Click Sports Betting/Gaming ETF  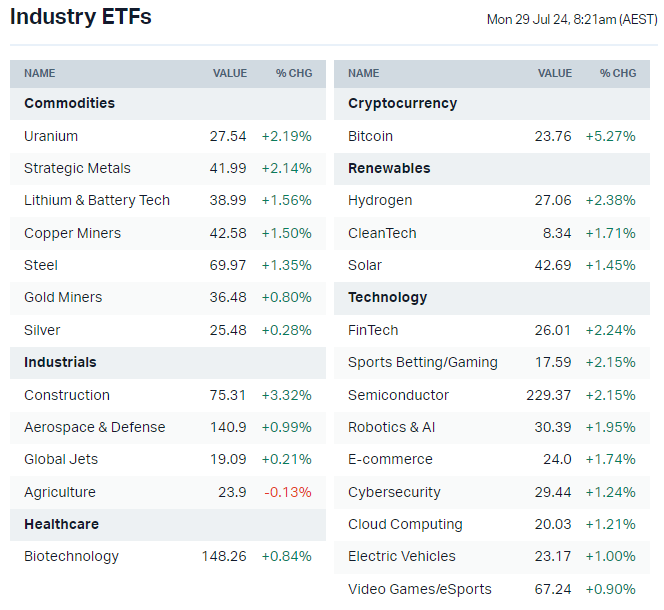423,362
